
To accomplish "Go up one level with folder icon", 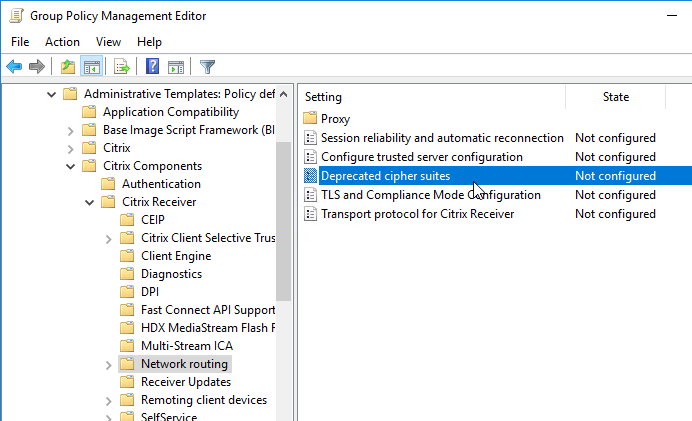I will point(68,67).
